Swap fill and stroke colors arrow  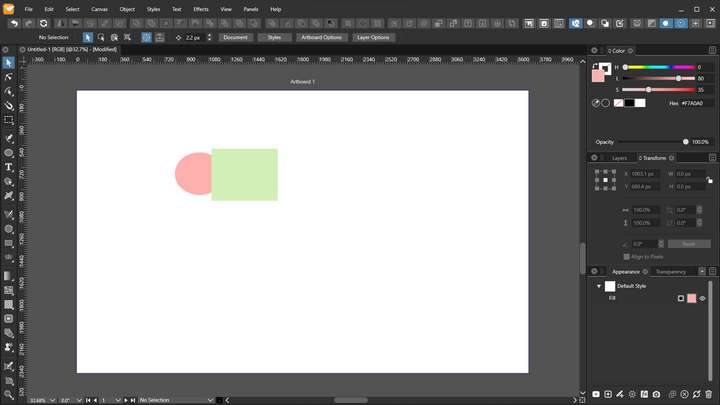click(x=595, y=66)
